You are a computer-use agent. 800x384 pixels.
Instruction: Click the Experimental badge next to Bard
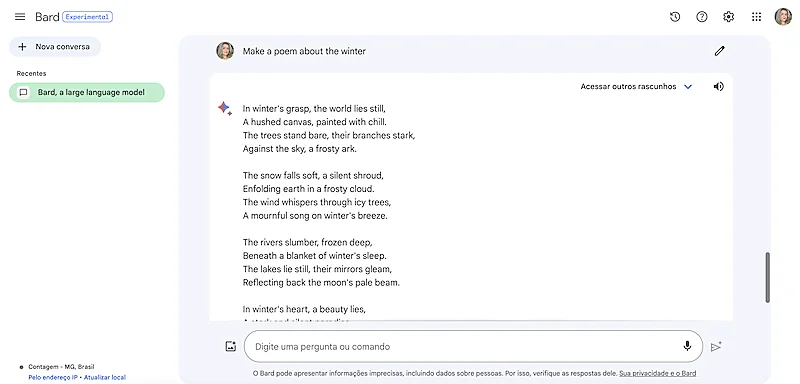click(x=87, y=17)
